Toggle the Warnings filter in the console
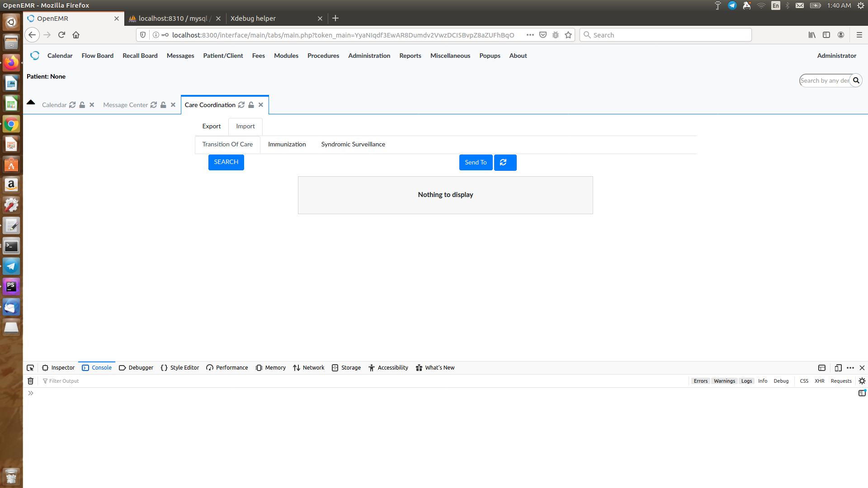 [724, 381]
